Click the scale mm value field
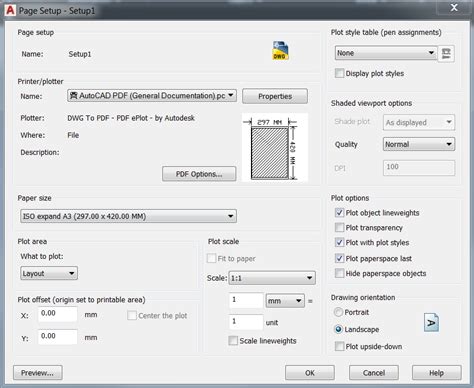This screenshot has width=474, height=388. pos(246,300)
